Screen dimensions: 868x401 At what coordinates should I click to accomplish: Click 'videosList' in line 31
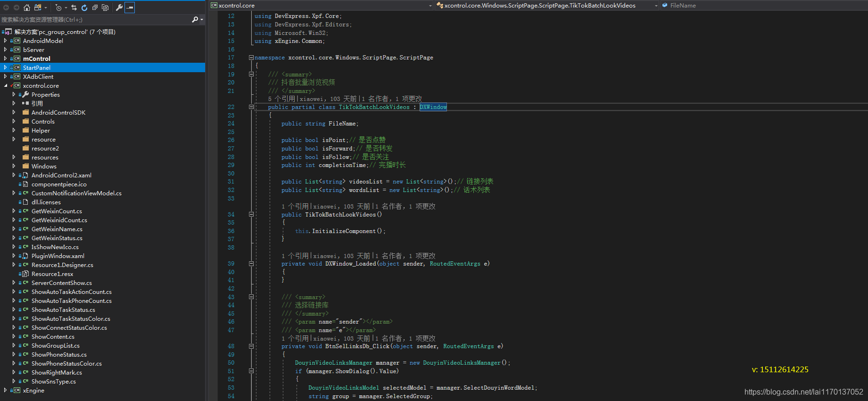click(365, 182)
